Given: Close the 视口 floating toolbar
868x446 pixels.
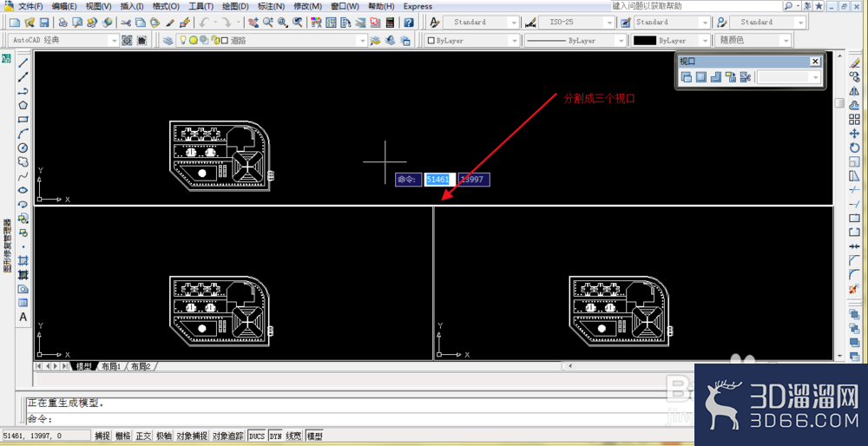Looking at the screenshot, I should click(x=815, y=62).
